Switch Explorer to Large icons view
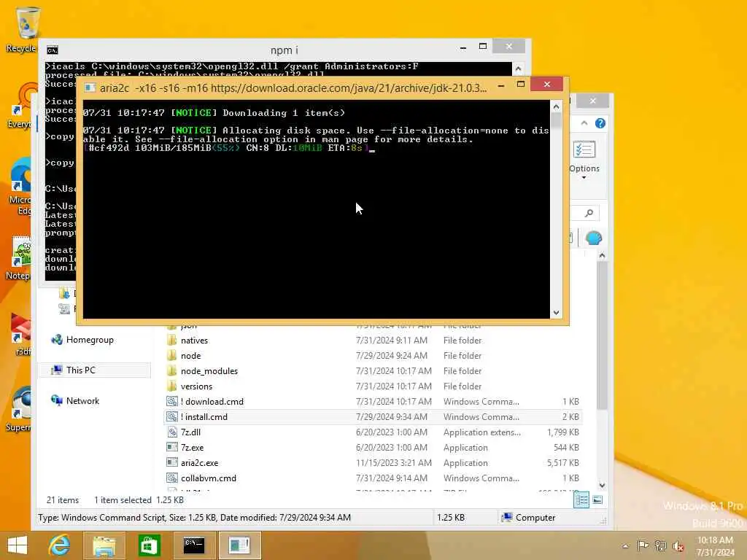 597,500
